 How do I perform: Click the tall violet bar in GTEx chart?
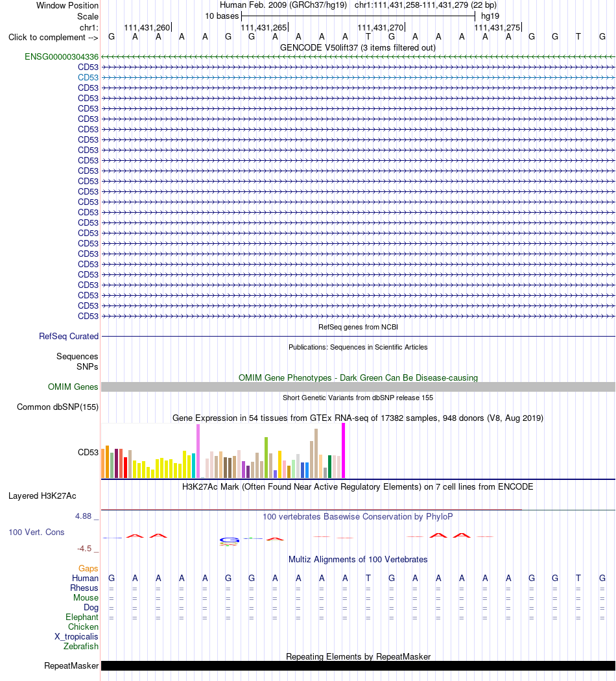[198, 451]
